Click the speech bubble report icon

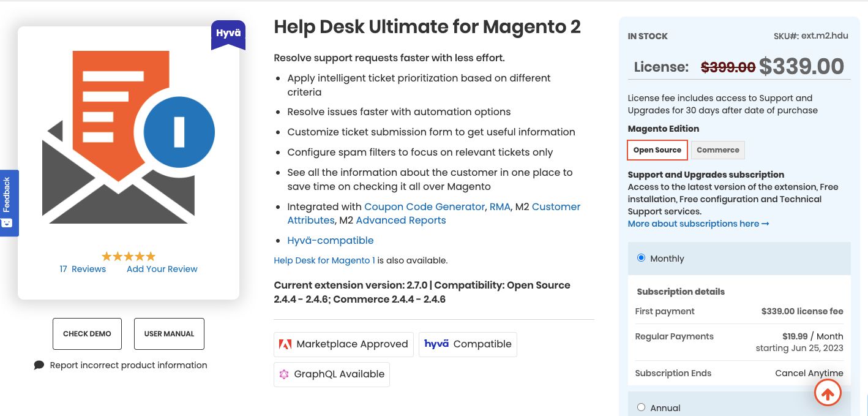[39, 365]
